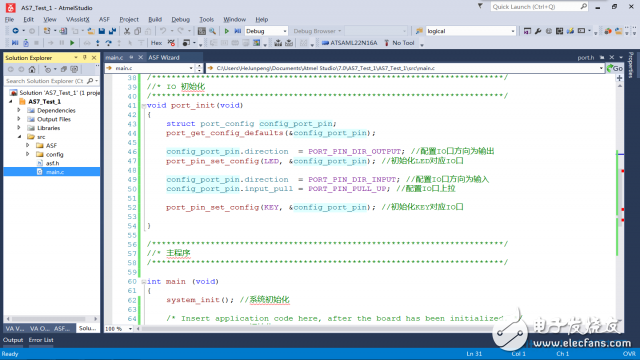The width and height of the screenshot is (640, 360).
Task: Collapse the main function code fold
Action: (x=144, y=282)
